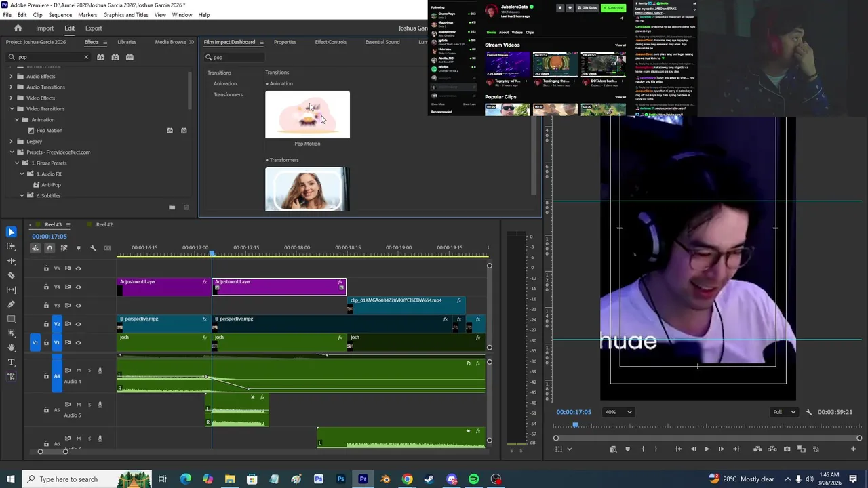Filter effects by YUV badge
868x488 pixels.
click(x=130, y=57)
